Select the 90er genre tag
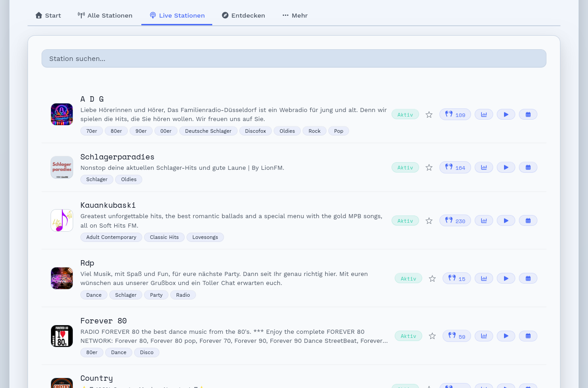This screenshot has height=388, width=588. (141, 131)
